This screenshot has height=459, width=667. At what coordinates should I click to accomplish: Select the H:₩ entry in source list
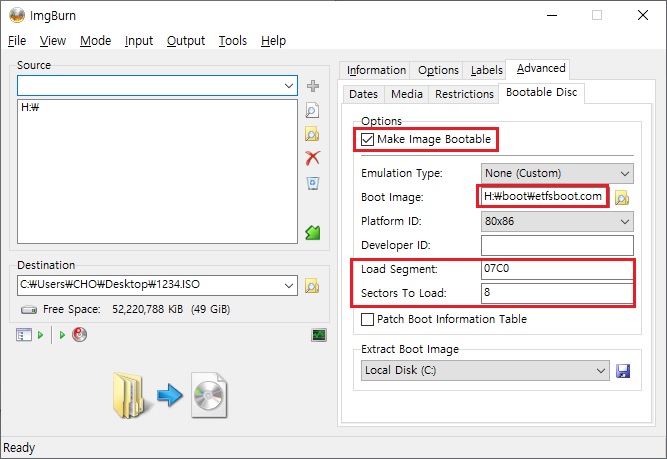pyautogui.click(x=30, y=107)
